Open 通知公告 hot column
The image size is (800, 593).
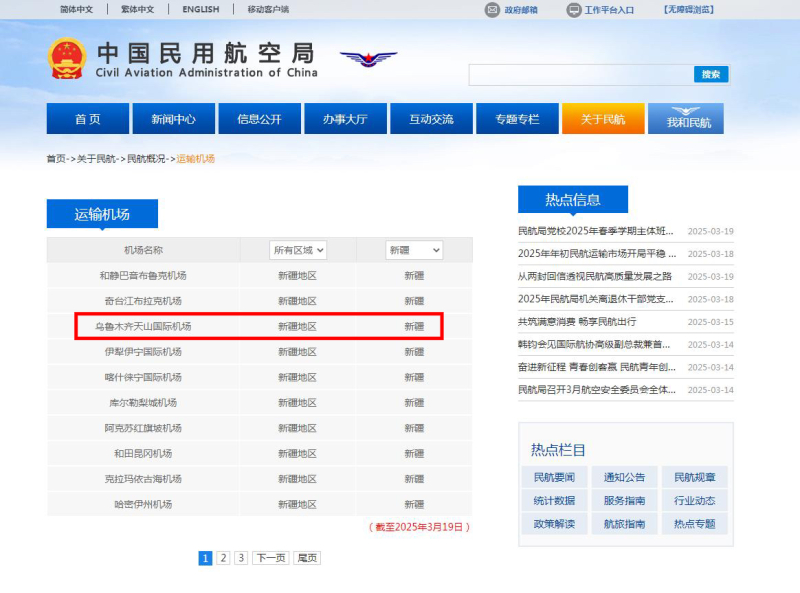click(x=624, y=477)
